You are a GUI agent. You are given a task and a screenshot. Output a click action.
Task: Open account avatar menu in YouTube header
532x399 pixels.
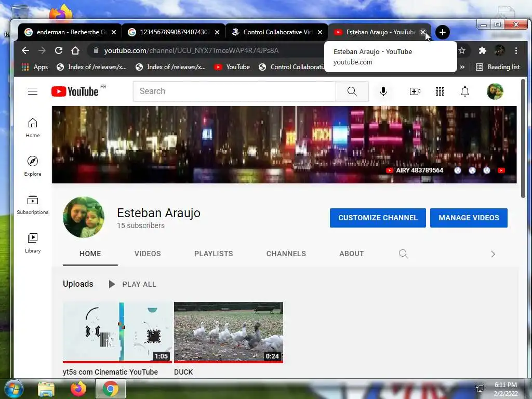[x=495, y=91]
